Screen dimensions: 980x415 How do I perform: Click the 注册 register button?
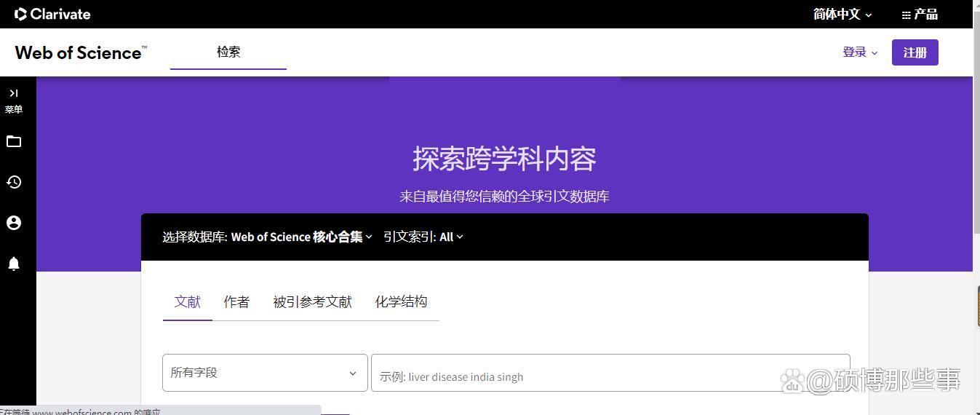pyautogui.click(x=915, y=52)
